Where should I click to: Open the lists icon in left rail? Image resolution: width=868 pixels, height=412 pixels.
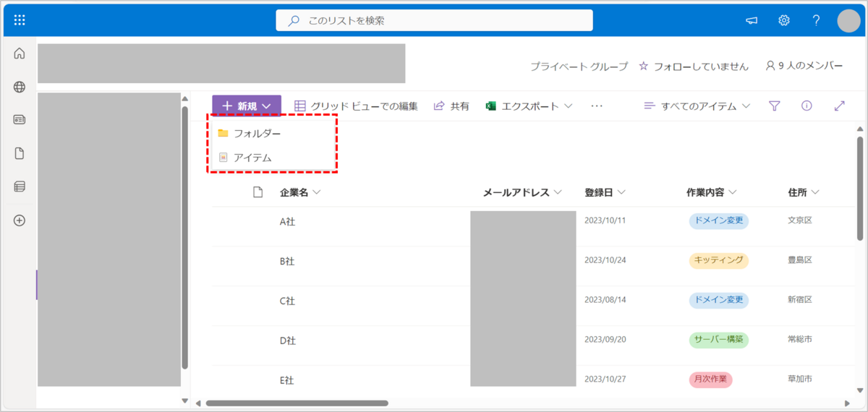(20, 186)
